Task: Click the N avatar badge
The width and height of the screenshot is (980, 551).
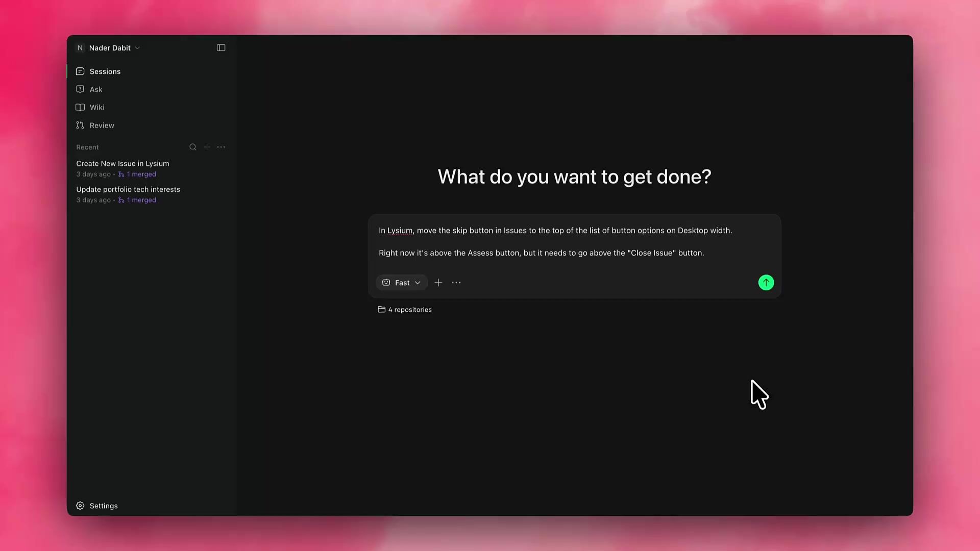Action: [80, 48]
